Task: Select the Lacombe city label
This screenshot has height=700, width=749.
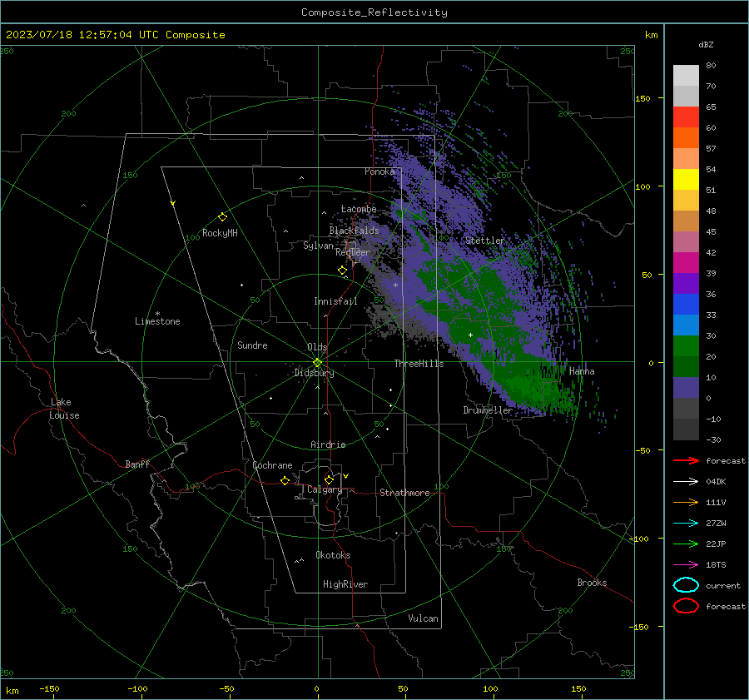Action: [x=359, y=209]
